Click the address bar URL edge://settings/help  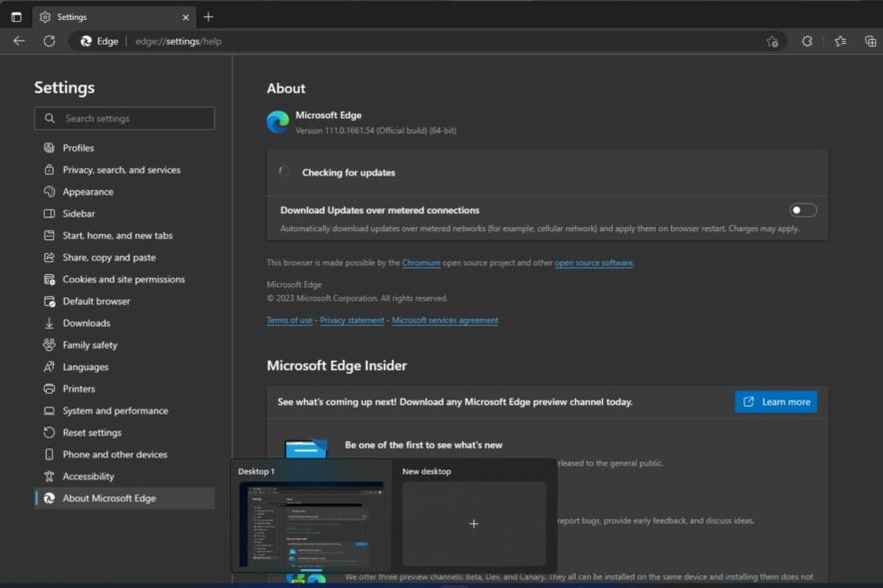coord(178,41)
